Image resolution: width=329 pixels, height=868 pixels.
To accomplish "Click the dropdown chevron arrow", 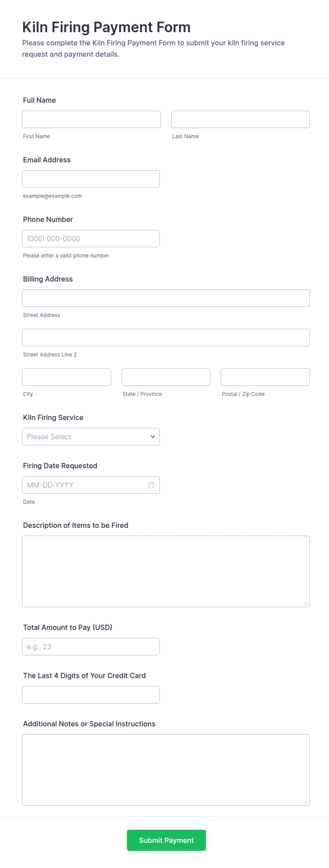I will tap(153, 436).
